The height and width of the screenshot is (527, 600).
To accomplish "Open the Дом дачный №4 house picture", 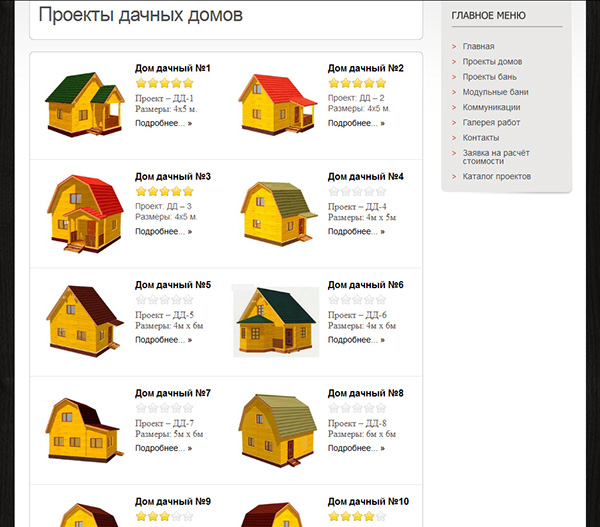I will (x=279, y=214).
